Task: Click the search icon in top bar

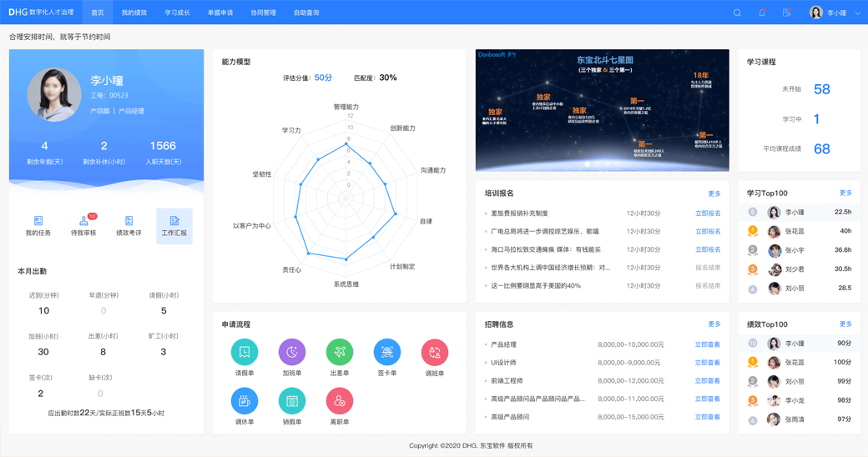Action: click(x=738, y=13)
